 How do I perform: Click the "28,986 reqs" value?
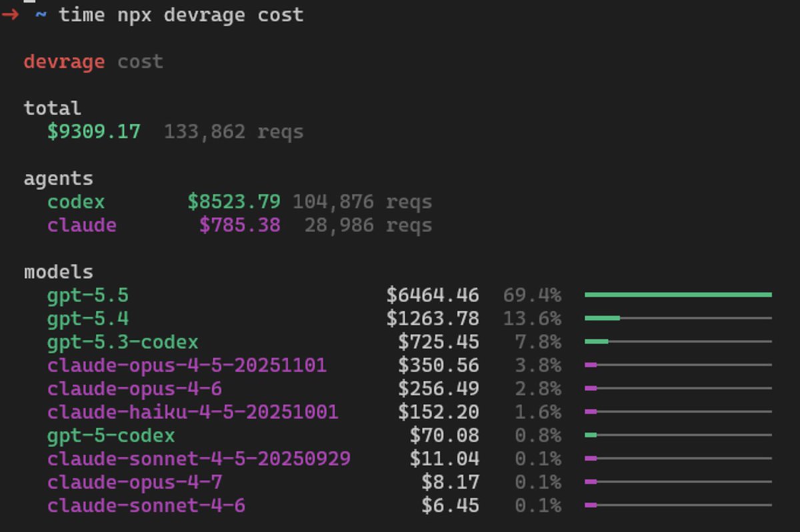(x=369, y=225)
